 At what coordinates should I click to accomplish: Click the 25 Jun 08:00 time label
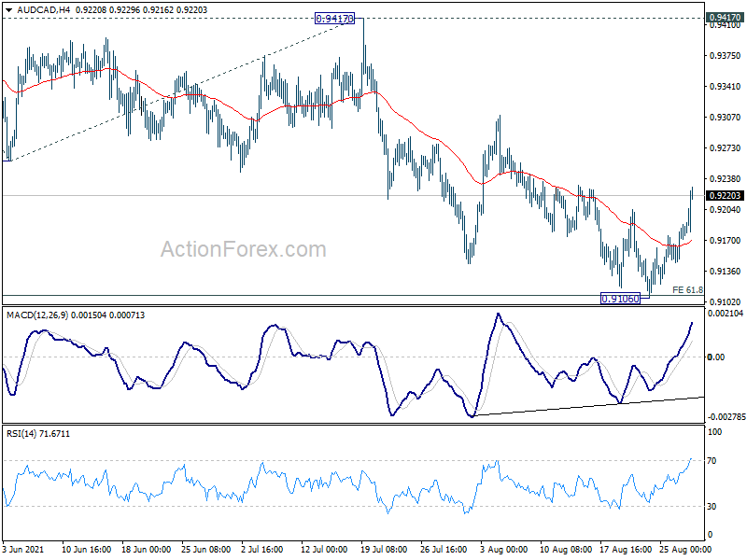[x=205, y=550]
